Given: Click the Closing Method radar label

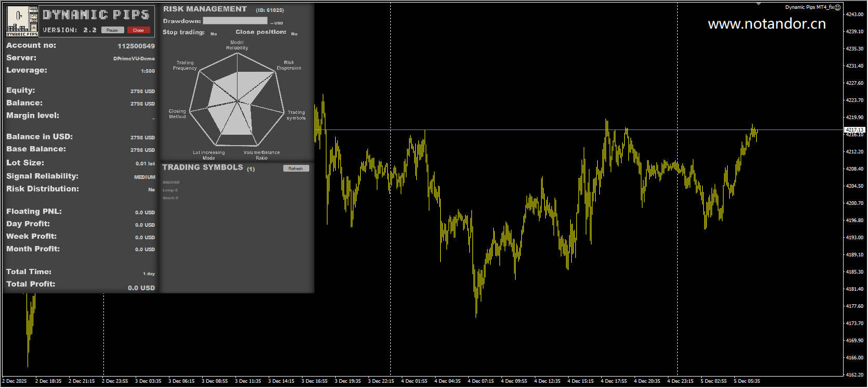Looking at the screenshot, I should [177, 114].
